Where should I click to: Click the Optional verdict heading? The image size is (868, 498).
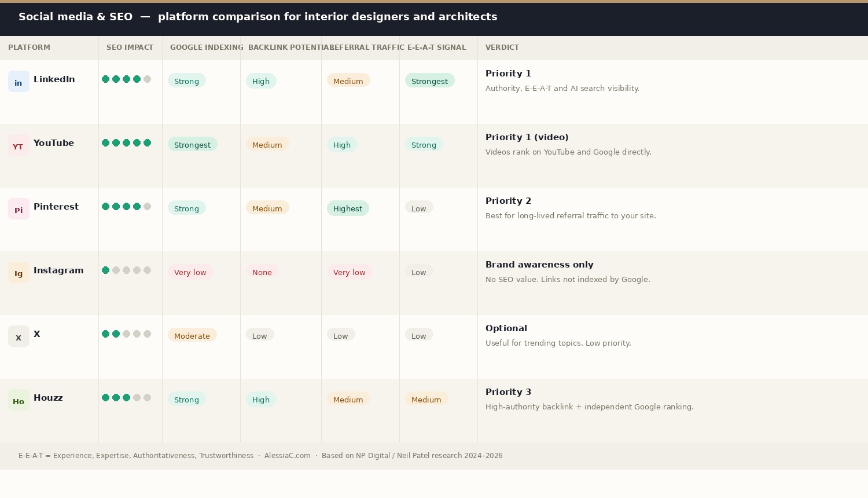pos(506,328)
